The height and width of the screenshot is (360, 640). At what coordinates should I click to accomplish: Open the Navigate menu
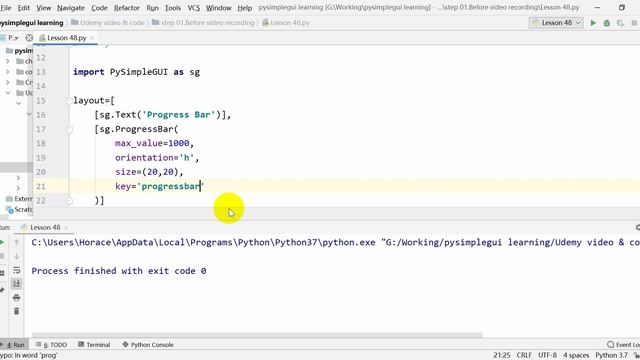click(70, 8)
